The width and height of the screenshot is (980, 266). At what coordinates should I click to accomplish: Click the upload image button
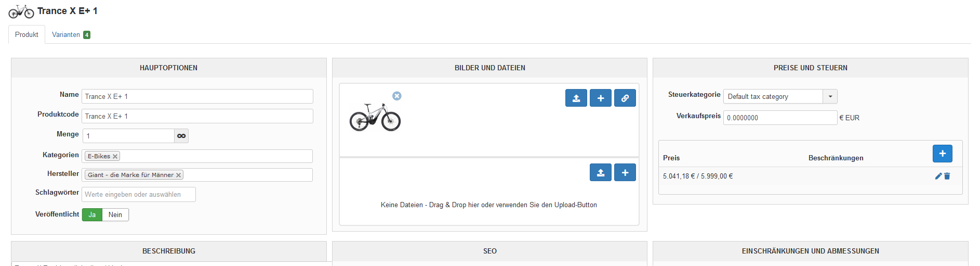point(576,98)
